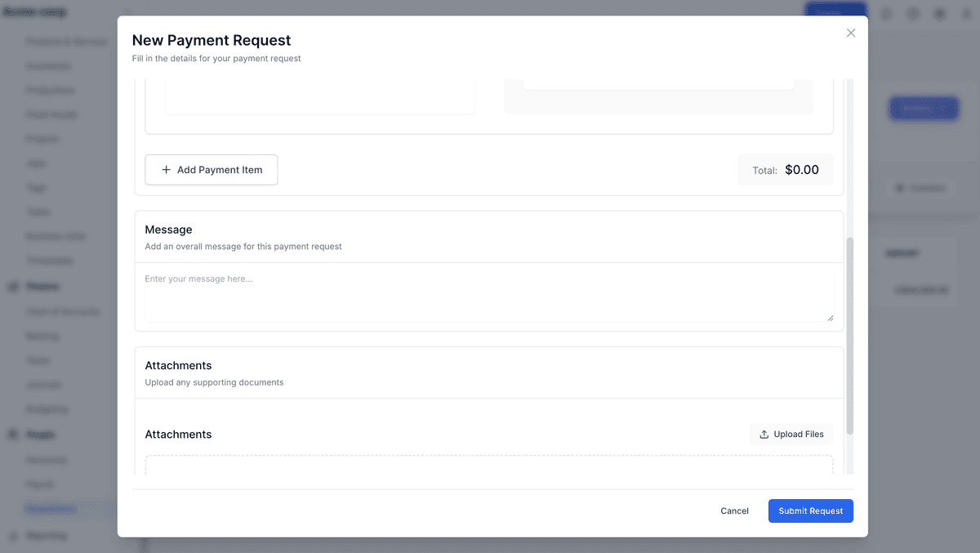Click the Amount column header
The image size is (980, 553).
pos(901,253)
